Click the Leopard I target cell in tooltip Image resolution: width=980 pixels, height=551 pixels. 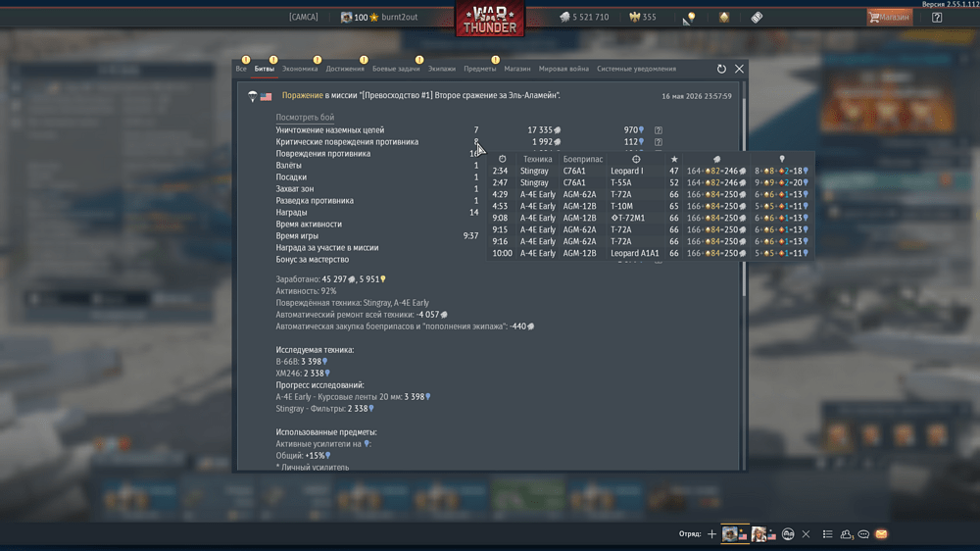click(x=627, y=171)
